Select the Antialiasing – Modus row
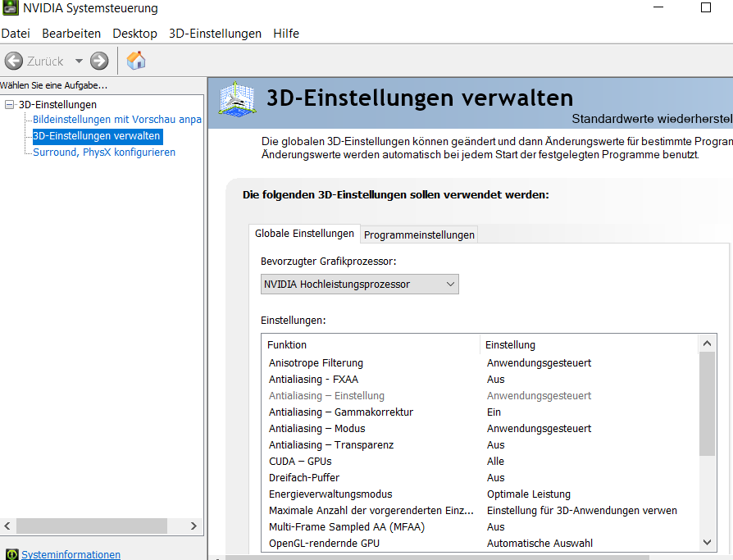 click(480, 429)
